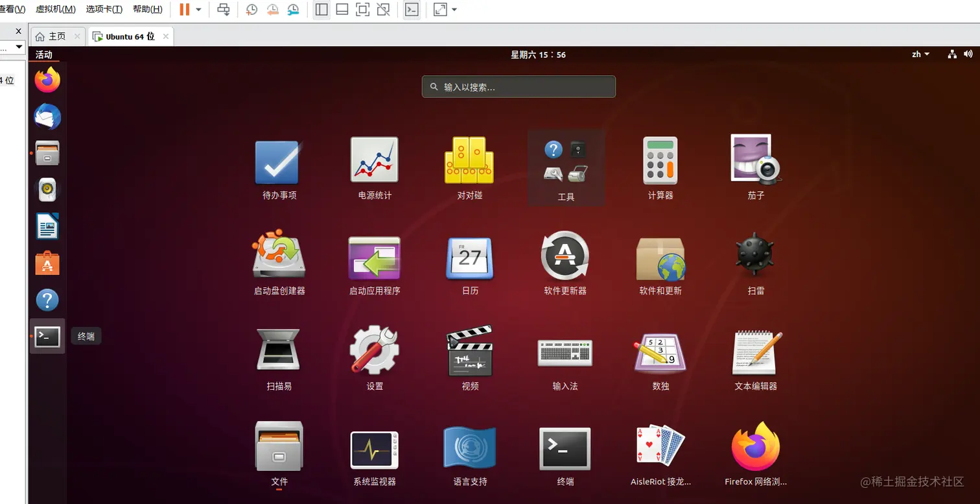
Task: Open the 虚拟机(M) menu
Action: (56, 9)
